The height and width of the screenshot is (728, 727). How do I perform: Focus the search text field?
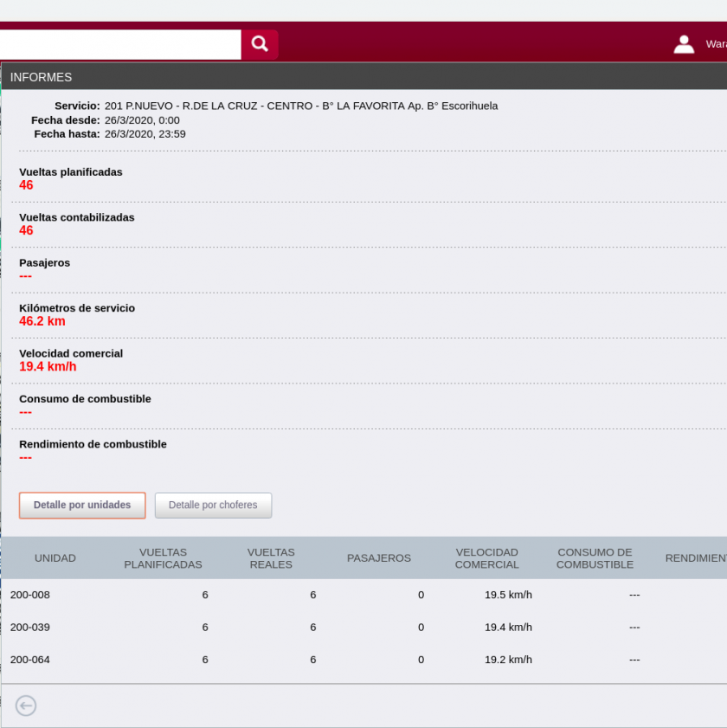tap(119, 44)
